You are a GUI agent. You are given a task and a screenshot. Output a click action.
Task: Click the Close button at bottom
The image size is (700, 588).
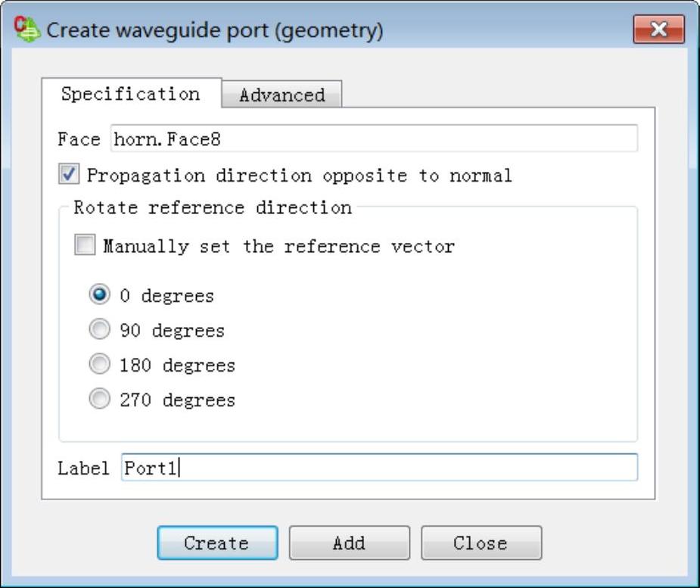point(481,543)
